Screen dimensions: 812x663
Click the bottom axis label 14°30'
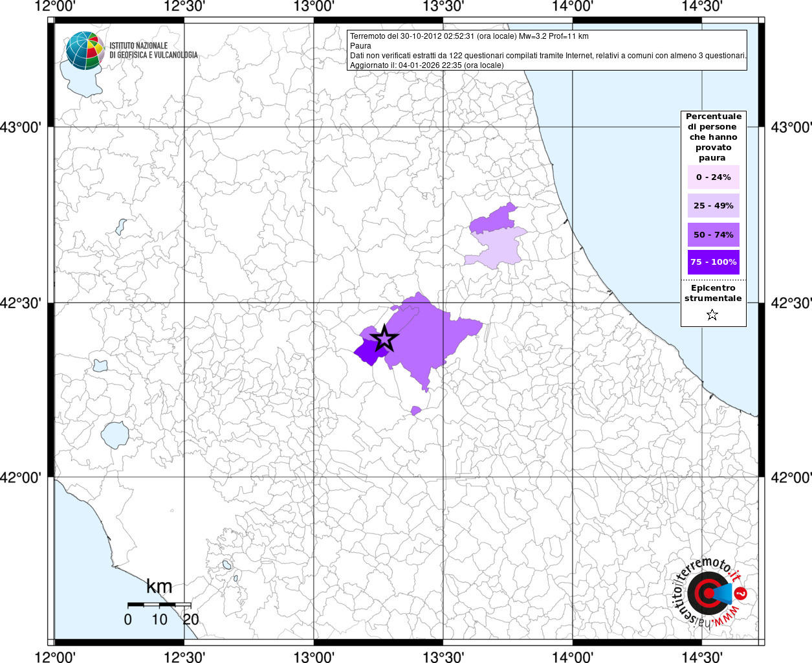(x=702, y=657)
